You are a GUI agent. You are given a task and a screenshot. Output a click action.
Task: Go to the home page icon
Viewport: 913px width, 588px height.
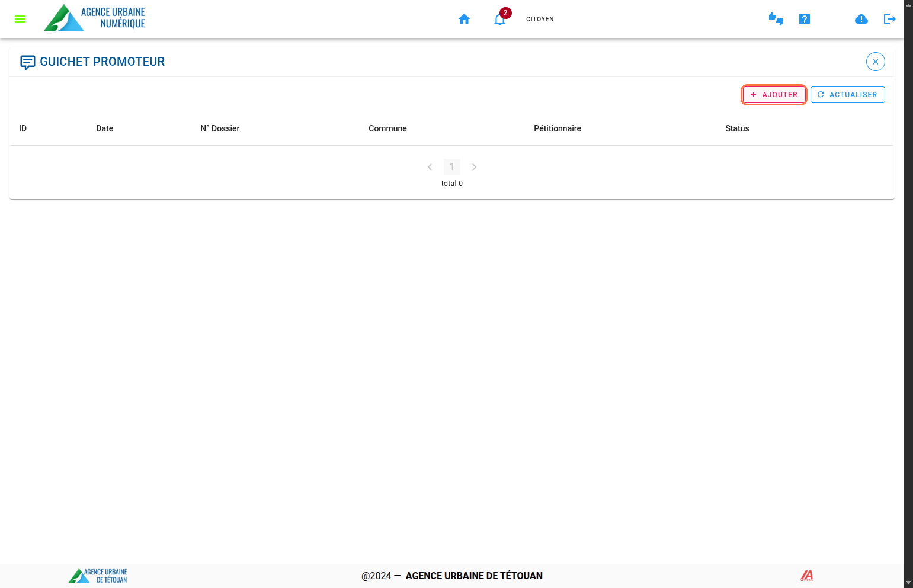click(x=464, y=19)
